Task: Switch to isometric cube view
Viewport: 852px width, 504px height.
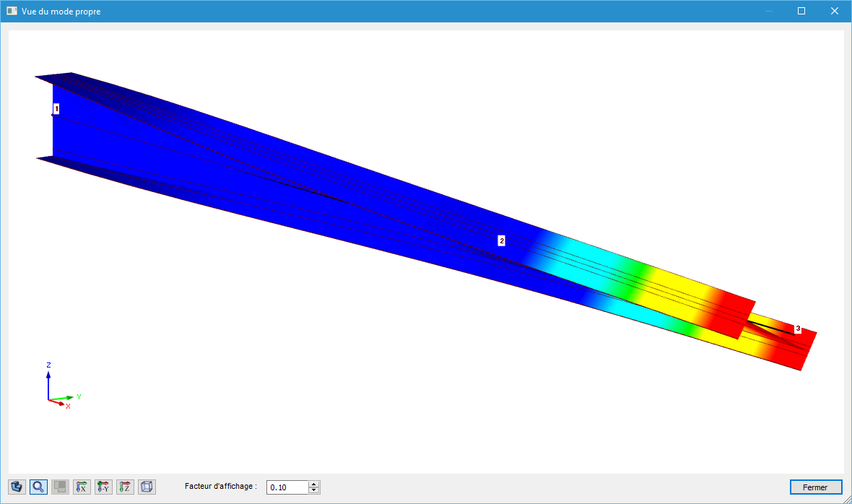Action: (x=147, y=487)
